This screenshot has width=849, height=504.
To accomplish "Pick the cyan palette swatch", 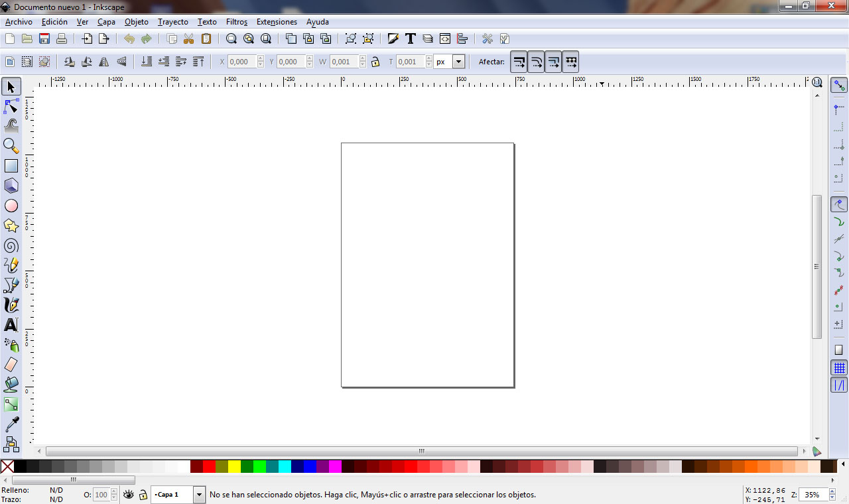I will coord(285,466).
